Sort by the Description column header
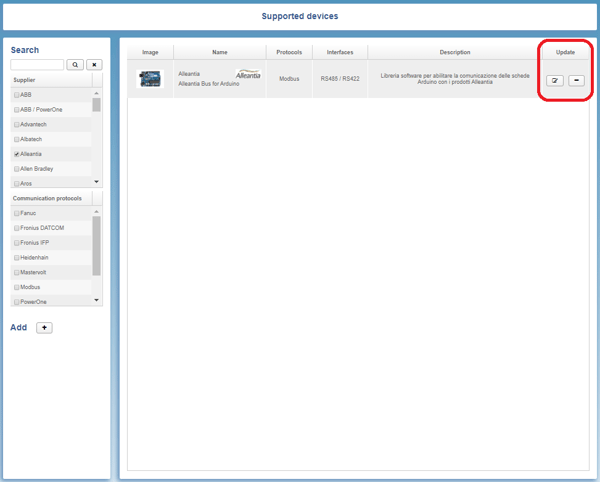Viewport: 600px width, 482px height. click(x=455, y=52)
